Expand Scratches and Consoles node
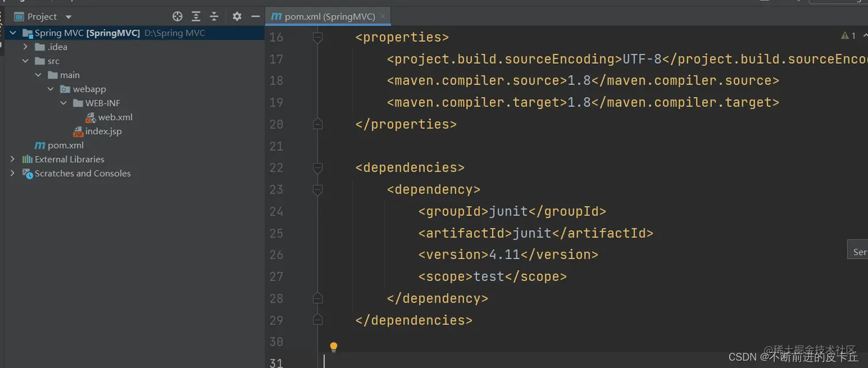Image resolution: width=868 pixels, height=368 pixels. 13,173
